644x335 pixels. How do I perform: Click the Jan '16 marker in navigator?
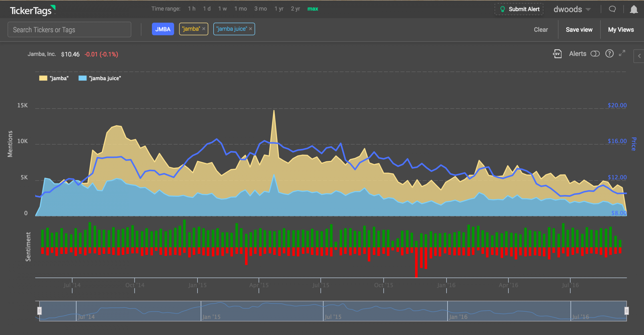coord(458,317)
